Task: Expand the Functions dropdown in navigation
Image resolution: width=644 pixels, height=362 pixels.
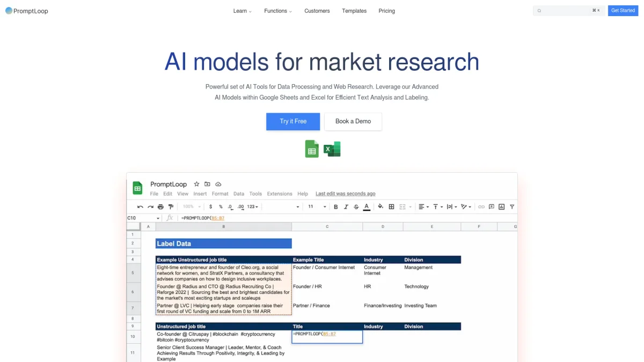Action: click(277, 11)
